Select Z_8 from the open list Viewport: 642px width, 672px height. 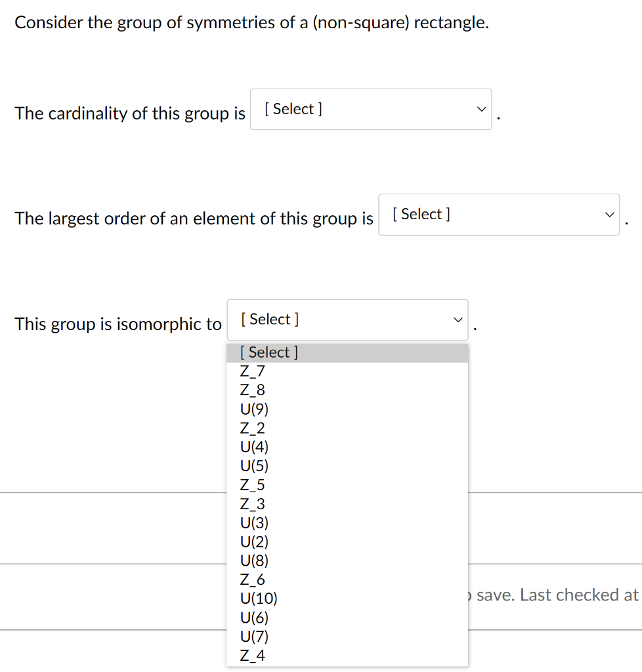pos(253,390)
